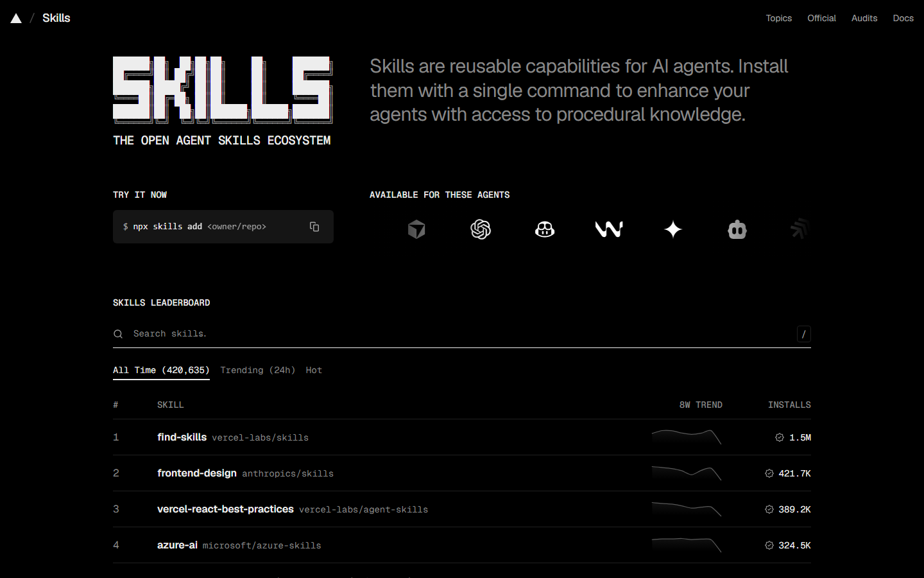924x578 pixels.
Task: Select the Windsurf W agent icon
Action: click(609, 229)
